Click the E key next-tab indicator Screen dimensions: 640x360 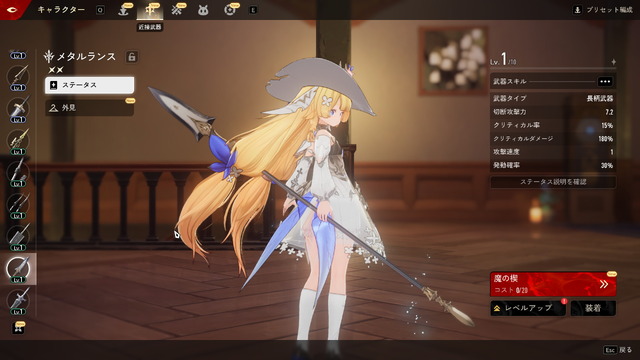click(253, 10)
